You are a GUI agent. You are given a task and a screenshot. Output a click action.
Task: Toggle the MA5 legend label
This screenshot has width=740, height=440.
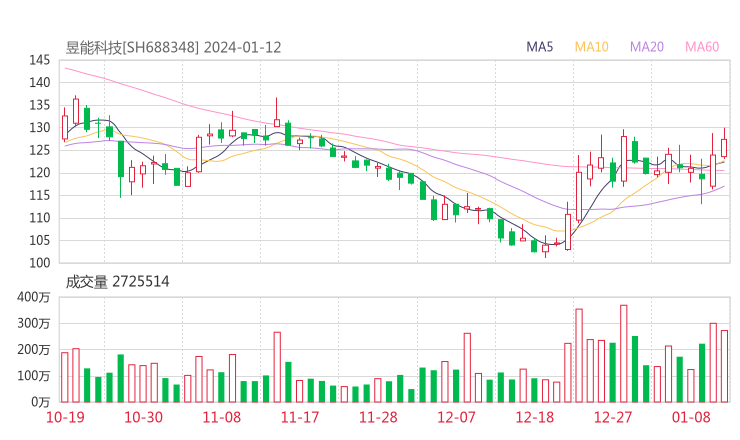(540, 47)
